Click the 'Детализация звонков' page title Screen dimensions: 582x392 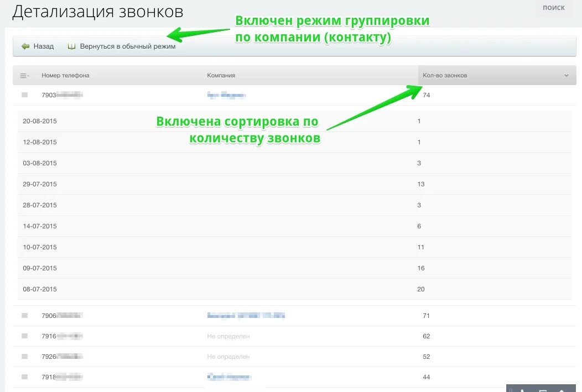point(98,12)
